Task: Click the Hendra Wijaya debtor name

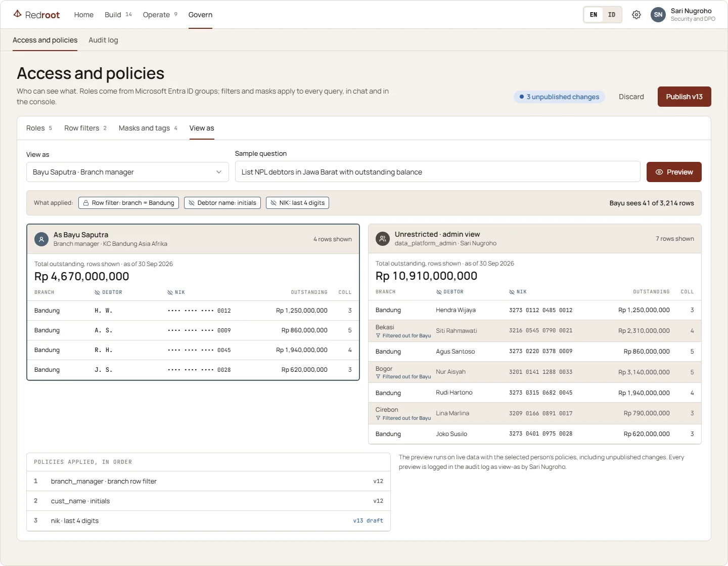Action: (x=456, y=310)
